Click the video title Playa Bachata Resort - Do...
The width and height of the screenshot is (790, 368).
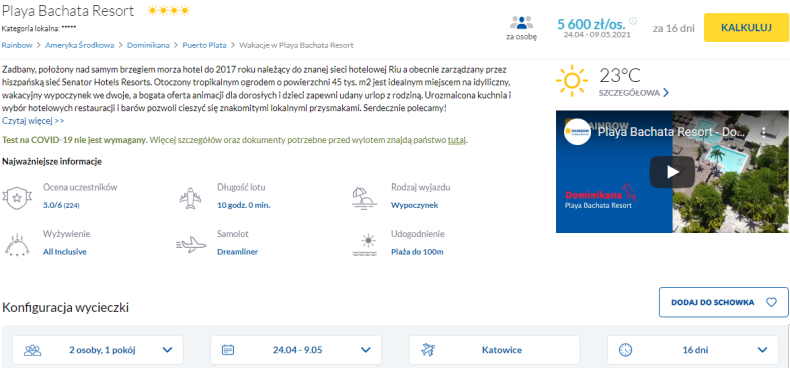[x=671, y=132]
